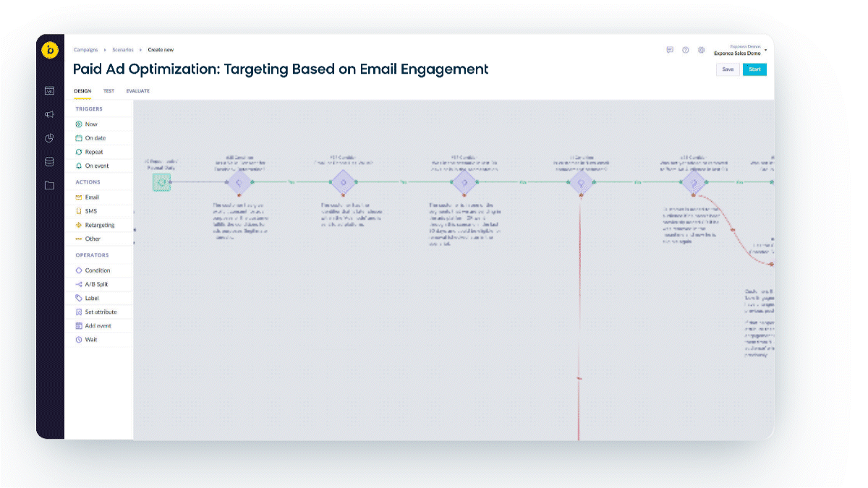Open the settings gear icon
This screenshot has width=868, height=488.
coord(702,50)
